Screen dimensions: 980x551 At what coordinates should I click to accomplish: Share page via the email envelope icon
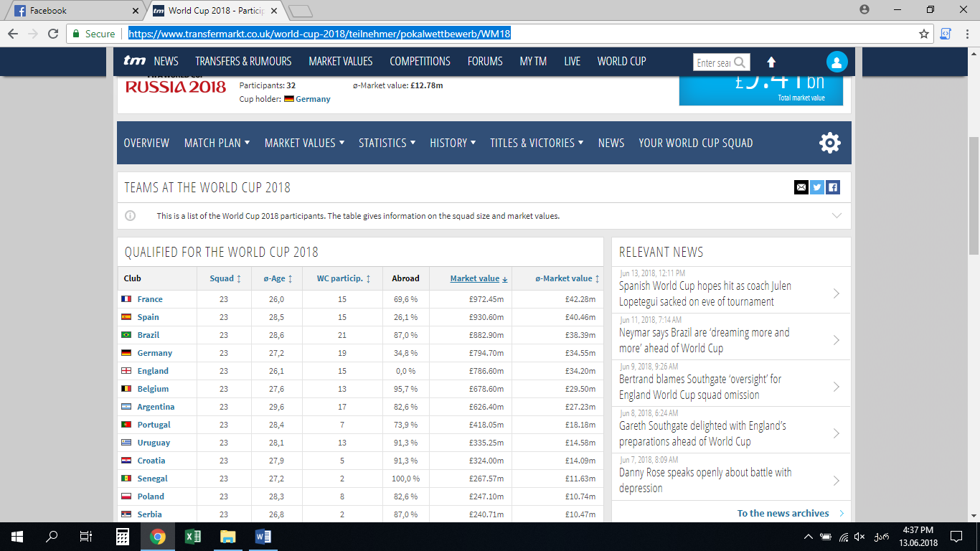click(801, 187)
